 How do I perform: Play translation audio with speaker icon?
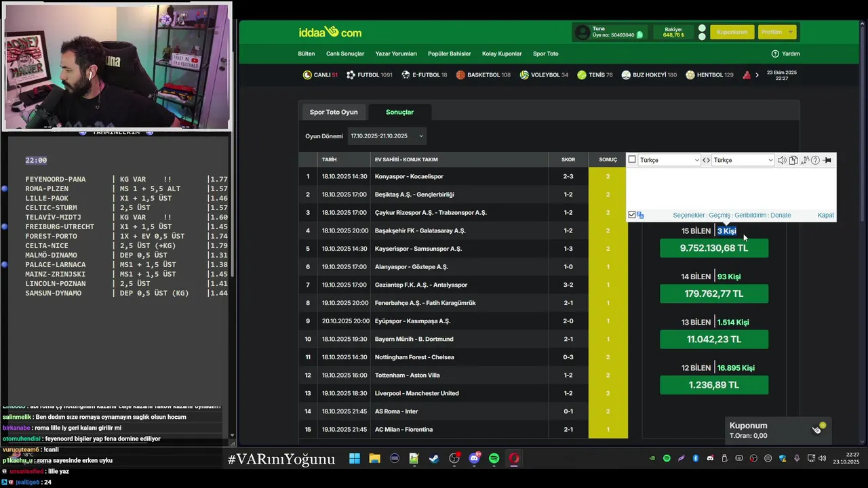(782, 160)
